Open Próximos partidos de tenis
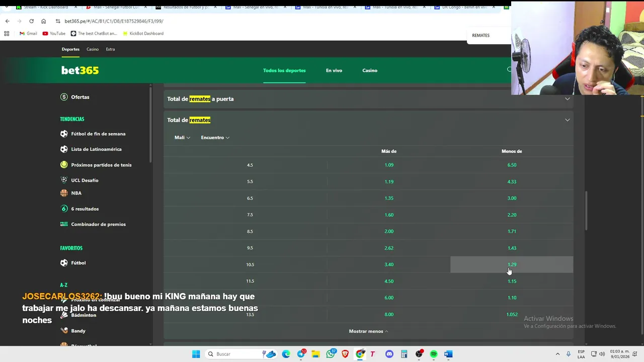 pos(96,165)
